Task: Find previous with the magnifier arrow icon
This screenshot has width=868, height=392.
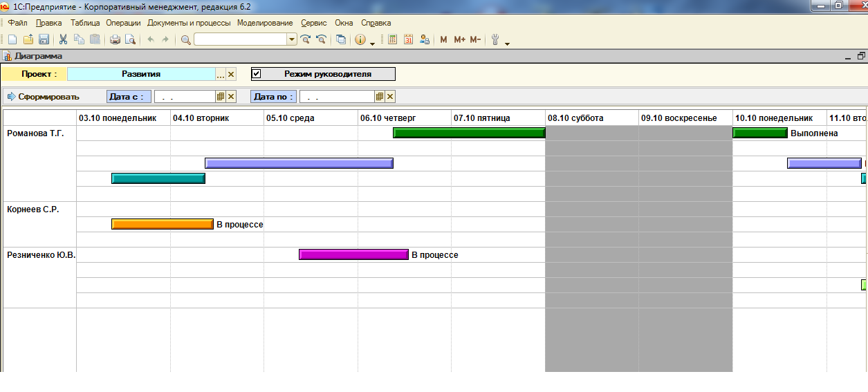Action: coord(321,39)
